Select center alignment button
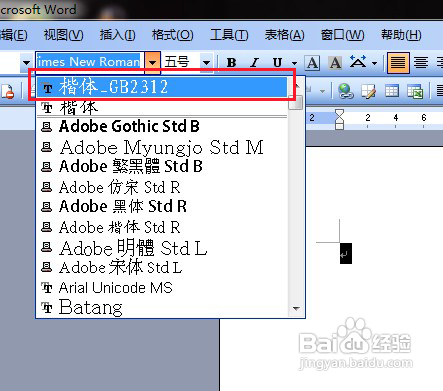The image size is (443, 391). click(x=421, y=62)
